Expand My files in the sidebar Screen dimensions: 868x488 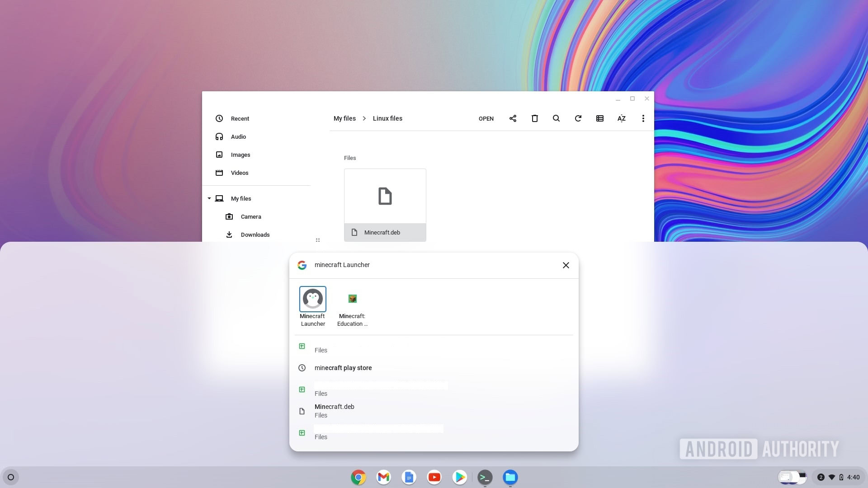tap(209, 198)
